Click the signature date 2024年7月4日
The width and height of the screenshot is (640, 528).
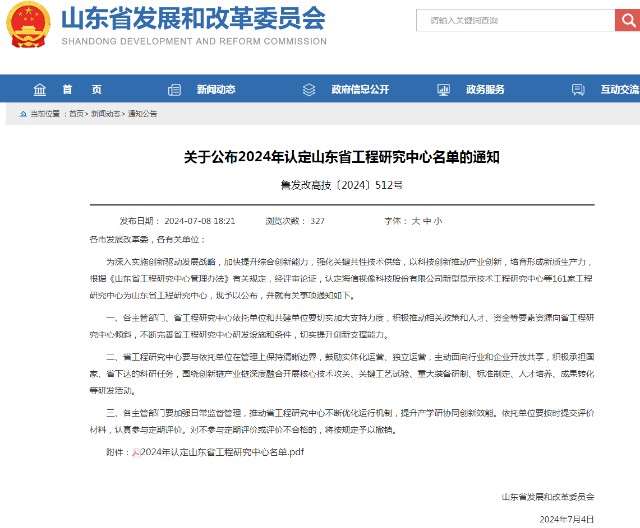(567, 519)
